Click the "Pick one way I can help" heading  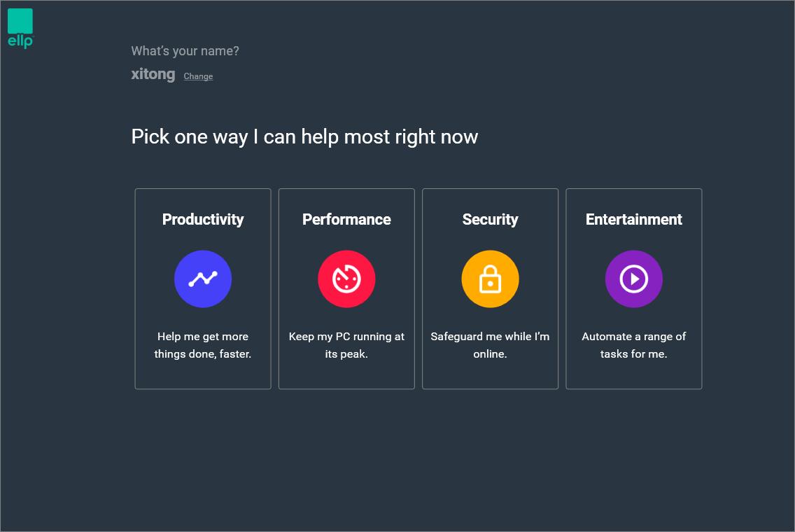(x=304, y=136)
